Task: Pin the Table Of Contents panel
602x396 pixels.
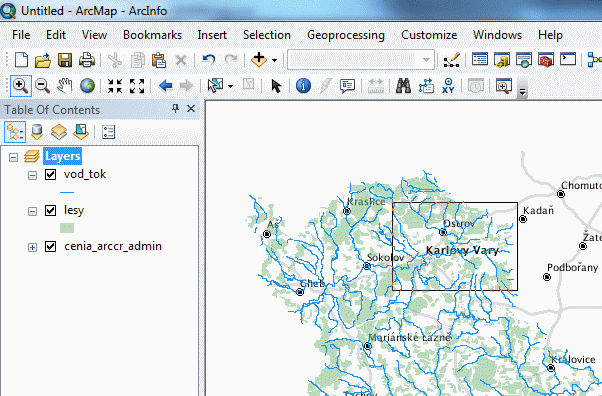Action: [x=175, y=109]
